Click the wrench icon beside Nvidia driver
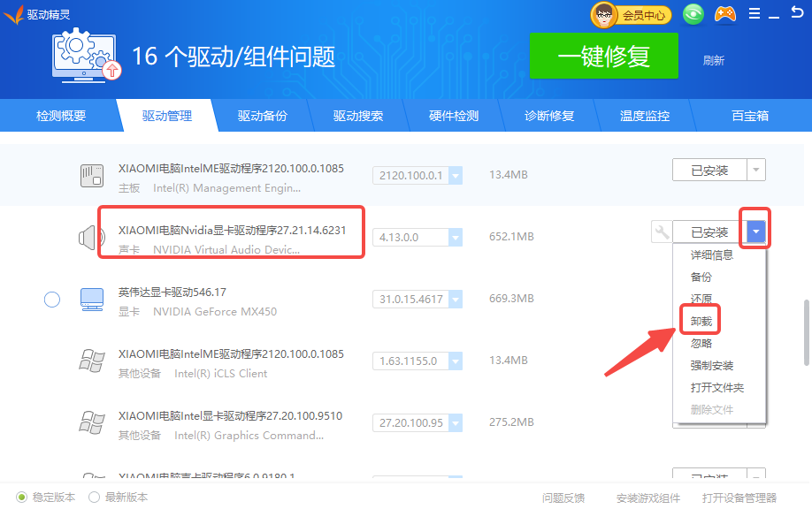The width and height of the screenshot is (812, 509). tap(661, 232)
